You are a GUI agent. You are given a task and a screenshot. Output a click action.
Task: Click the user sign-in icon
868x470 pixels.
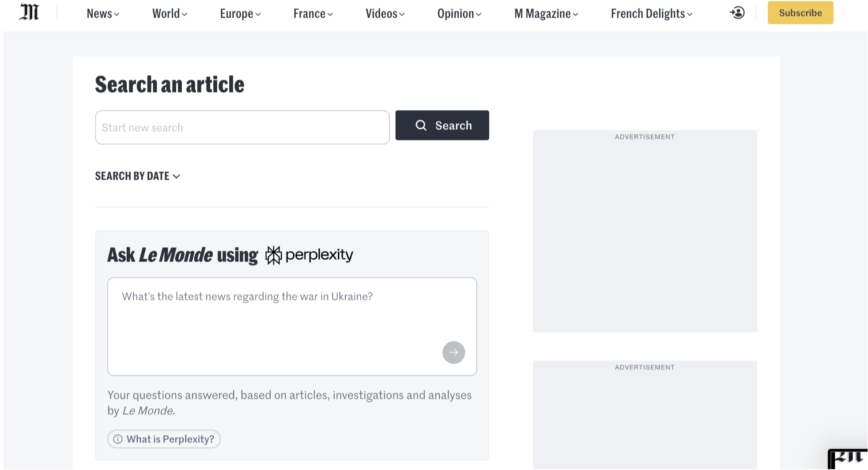737,13
